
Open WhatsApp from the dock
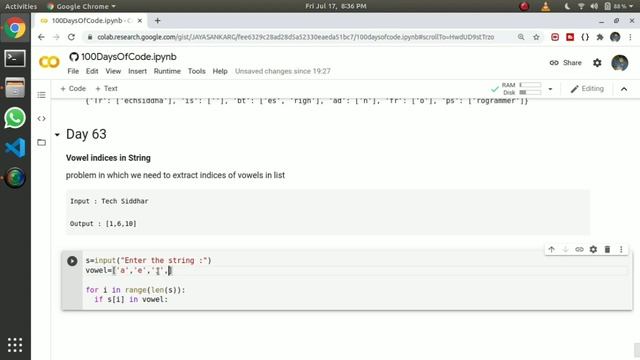(15, 118)
